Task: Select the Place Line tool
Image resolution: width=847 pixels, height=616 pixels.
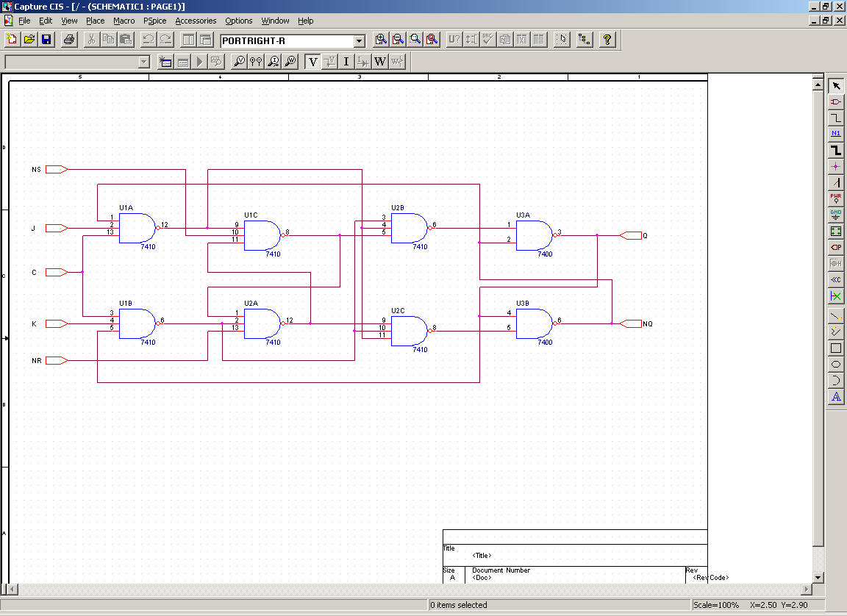Action: click(836, 316)
